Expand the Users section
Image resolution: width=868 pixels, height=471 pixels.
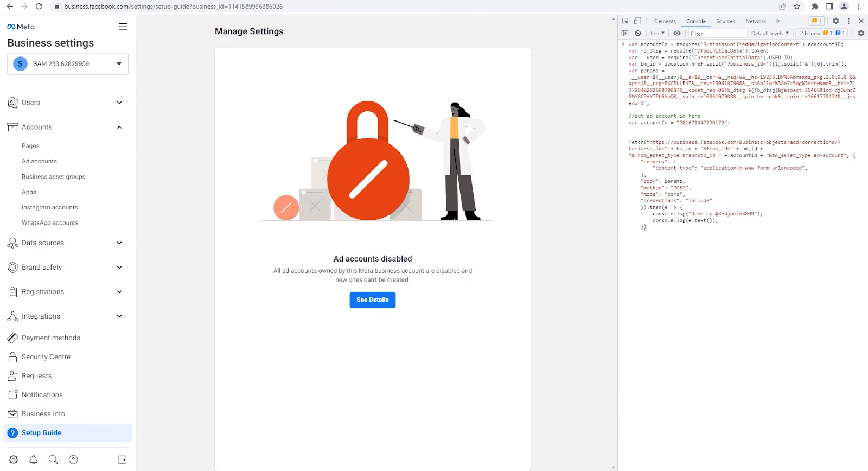[119, 103]
